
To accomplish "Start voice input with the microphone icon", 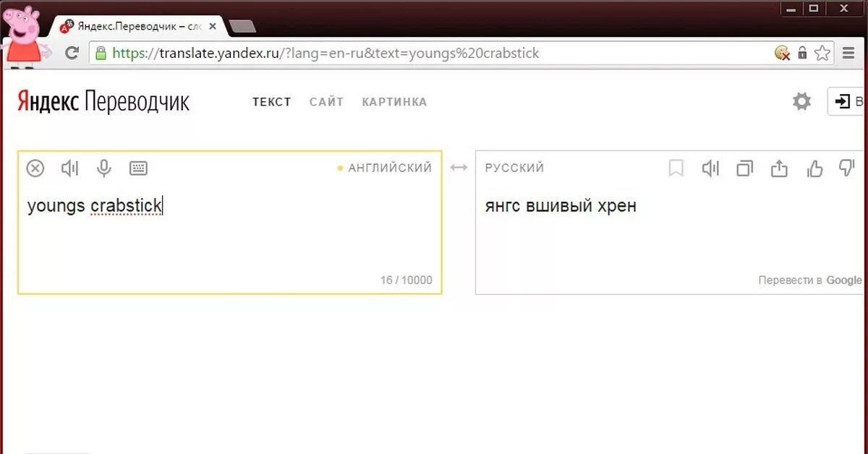I will click(x=104, y=168).
